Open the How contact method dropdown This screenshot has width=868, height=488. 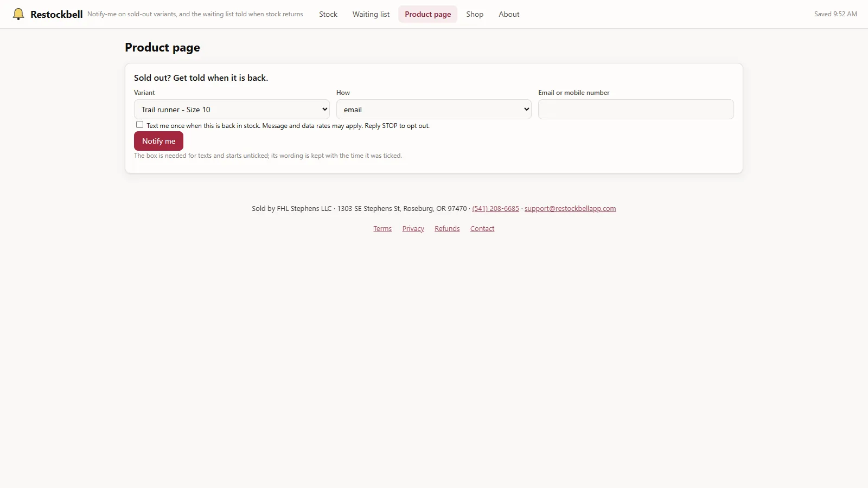tap(434, 109)
